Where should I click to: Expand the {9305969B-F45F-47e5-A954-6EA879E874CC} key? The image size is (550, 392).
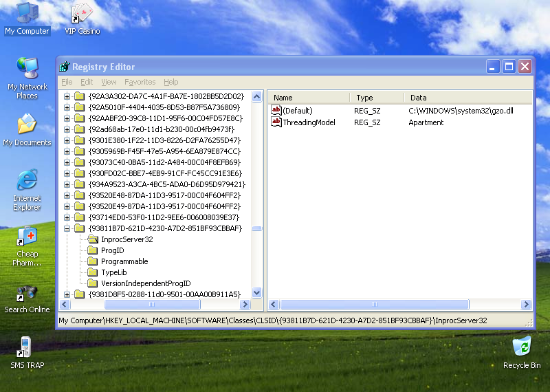point(67,151)
